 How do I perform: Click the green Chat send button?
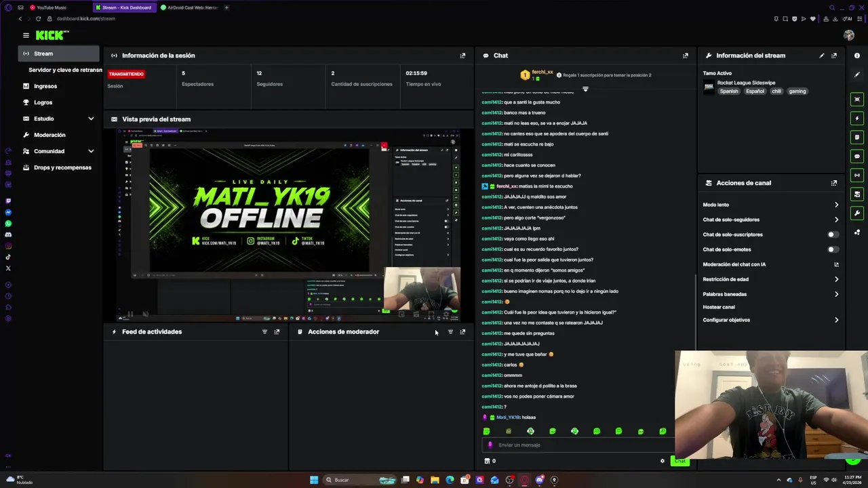point(679,461)
